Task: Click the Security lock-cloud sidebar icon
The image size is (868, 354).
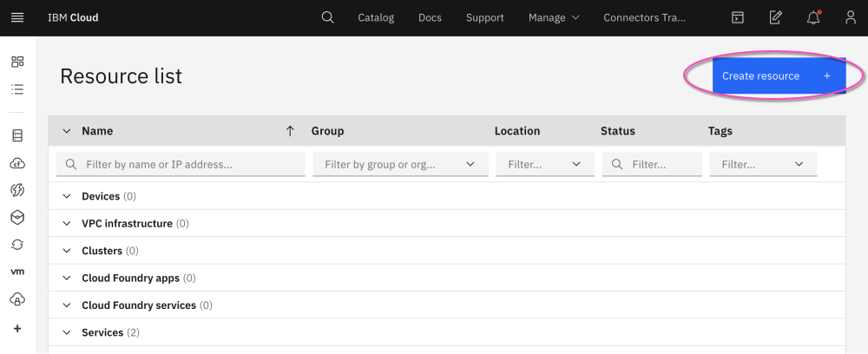Action: click(x=17, y=299)
